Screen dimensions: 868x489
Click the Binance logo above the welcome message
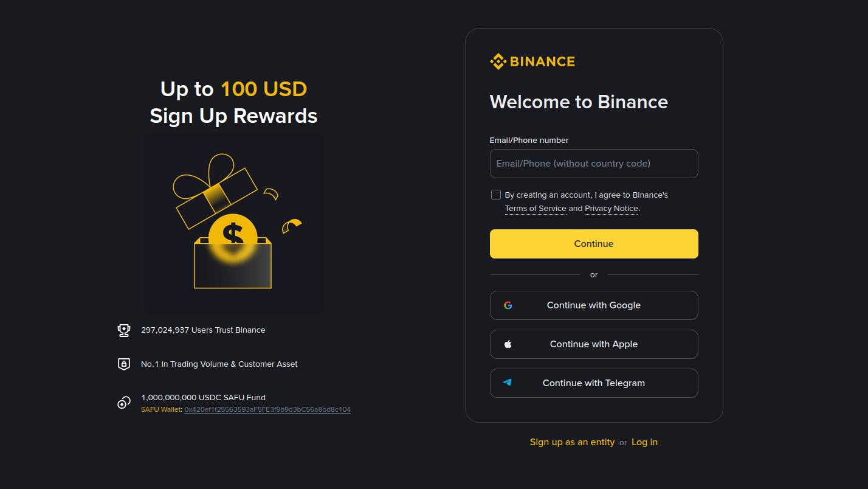click(532, 61)
